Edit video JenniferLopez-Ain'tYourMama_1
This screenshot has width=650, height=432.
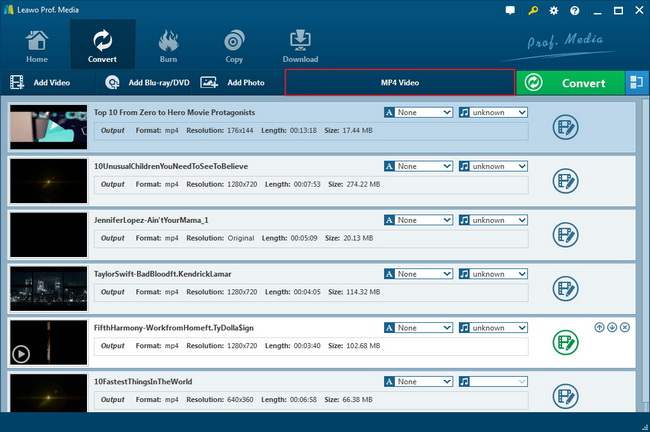(565, 235)
